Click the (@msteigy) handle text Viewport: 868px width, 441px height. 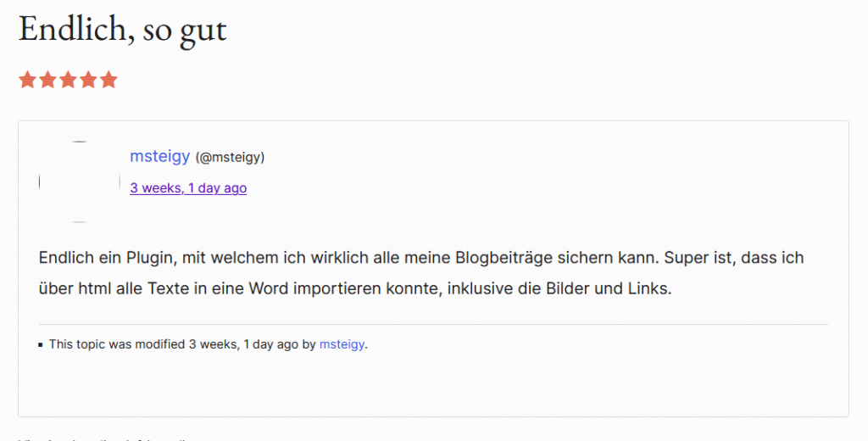(x=231, y=157)
